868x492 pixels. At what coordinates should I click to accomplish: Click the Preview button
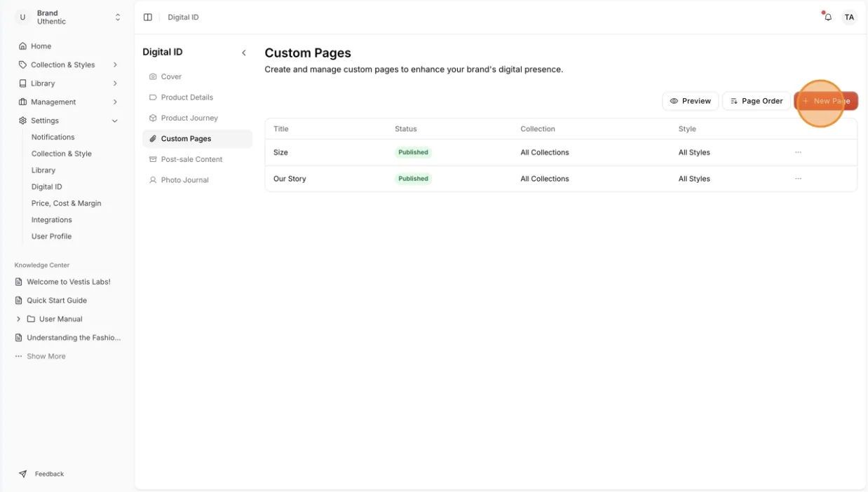(x=691, y=101)
